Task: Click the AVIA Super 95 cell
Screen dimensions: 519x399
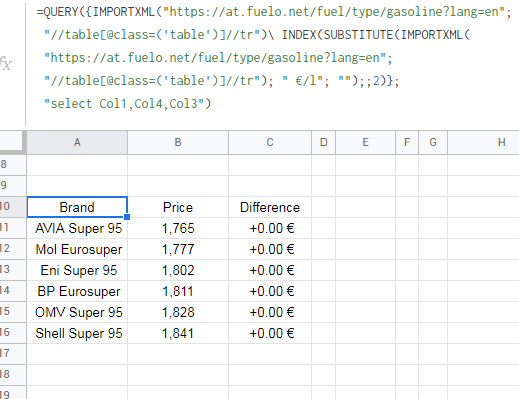Action: click(77, 228)
